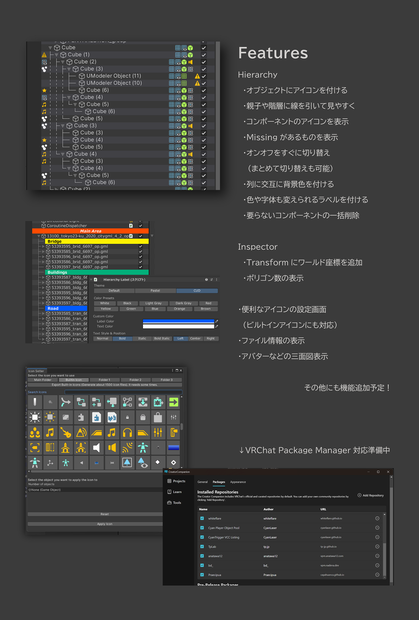Viewport: 419px width, 620px height.
Task: Toggle the whiteflare repository checkbox
Action: tap(202, 518)
